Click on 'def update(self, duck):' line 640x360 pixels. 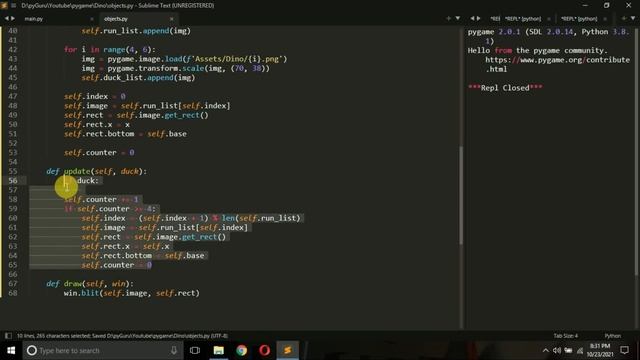pos(96,171)
